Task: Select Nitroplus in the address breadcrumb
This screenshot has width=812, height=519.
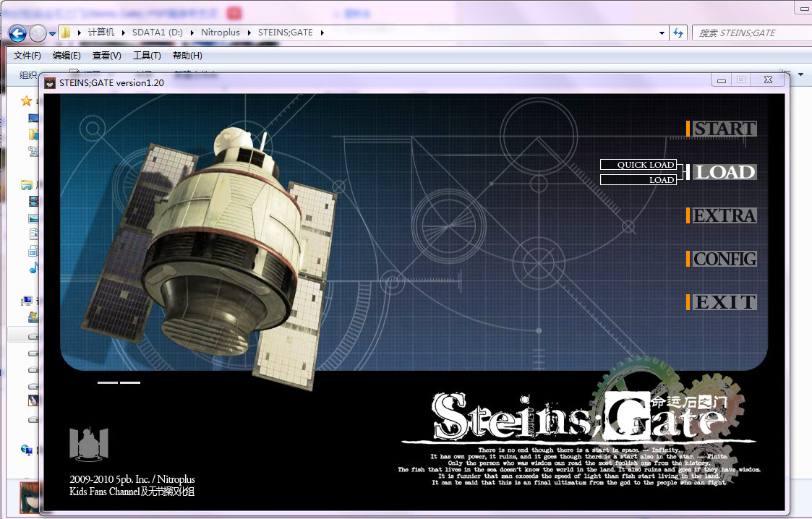Action: pyautogui.click(x=221, y=32)
